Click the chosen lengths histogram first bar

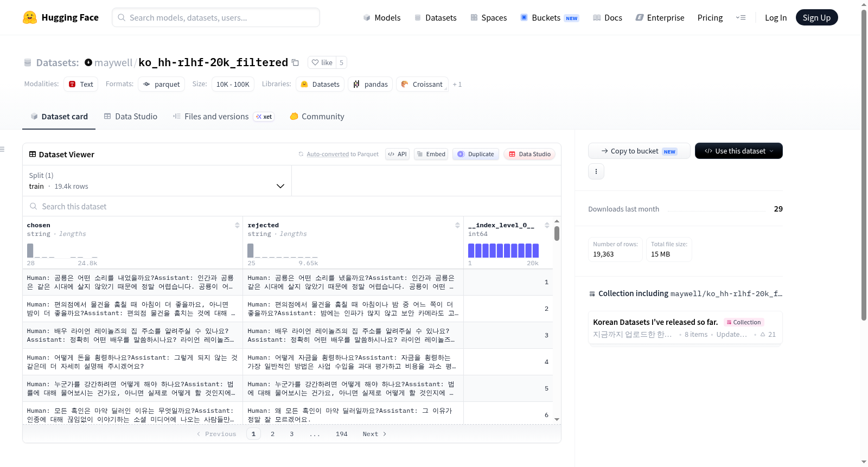tap(30, 251)
